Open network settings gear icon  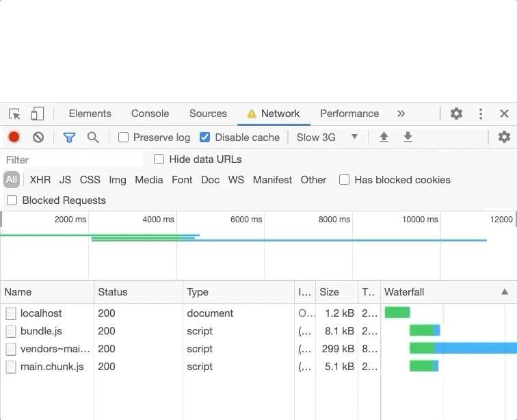point(504,137)
